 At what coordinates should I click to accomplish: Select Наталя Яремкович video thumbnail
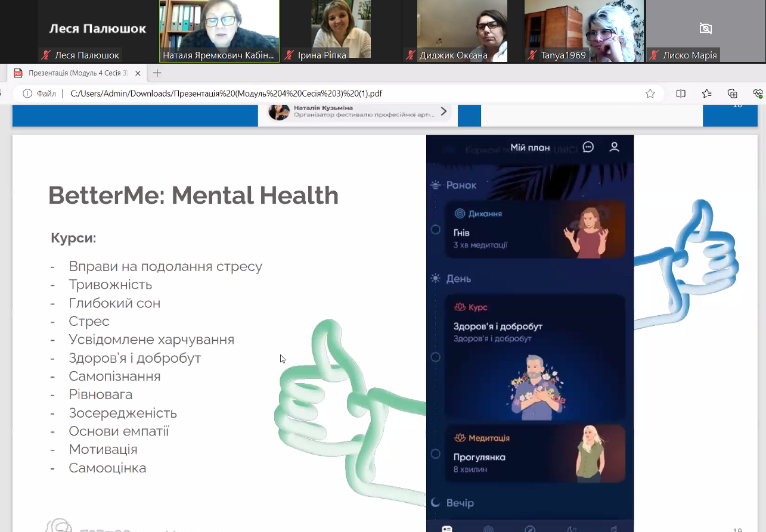coord(219,30)
